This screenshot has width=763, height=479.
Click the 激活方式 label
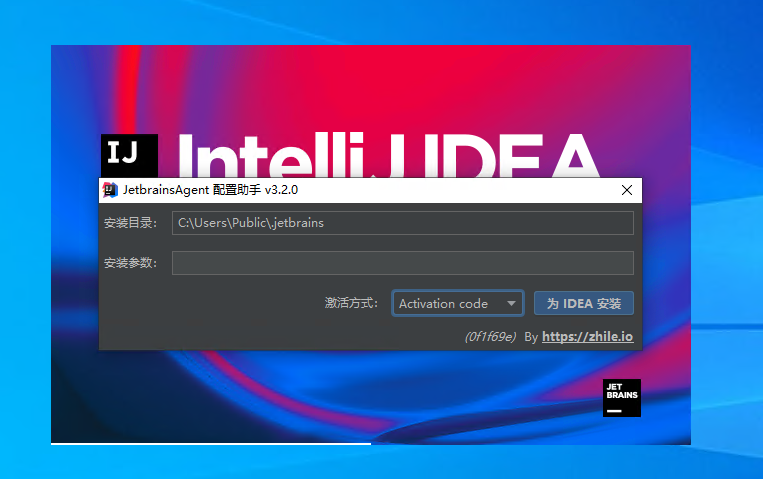click(x=351, y=303)
